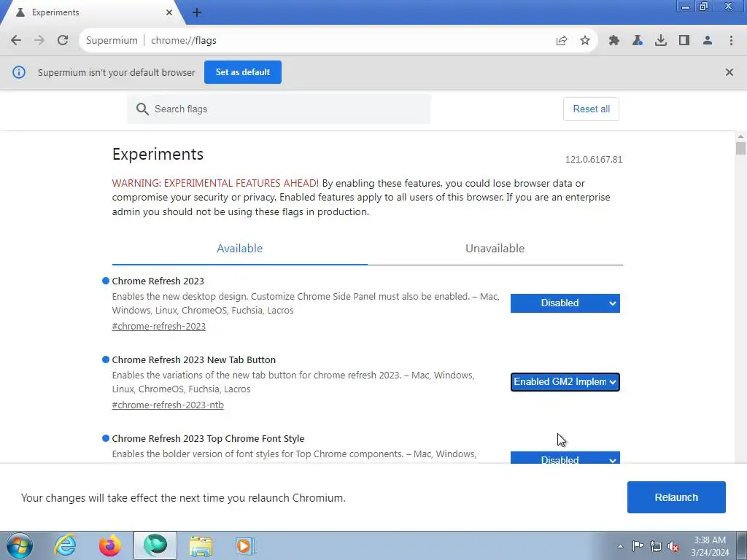Click the forward navigation arrow
747x560 pixels.
pyautogui.click(x=39, y=41)
